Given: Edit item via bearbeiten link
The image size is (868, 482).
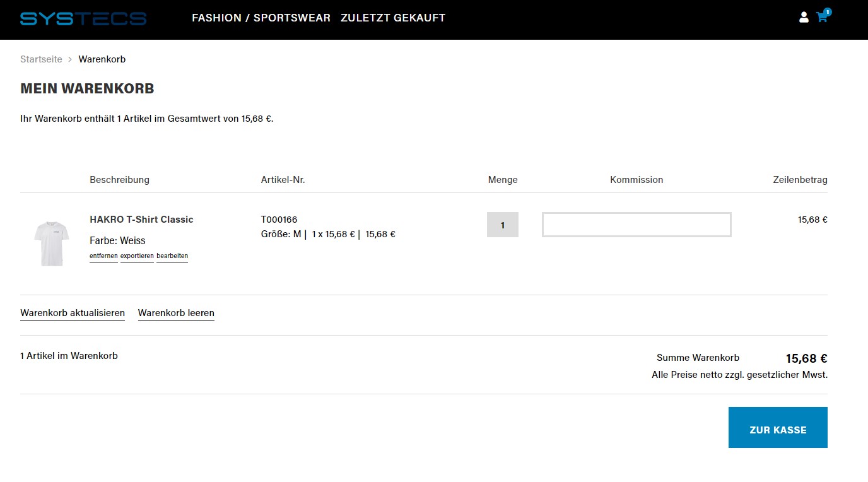Looking at the screenshot, I should coord(172,256).
